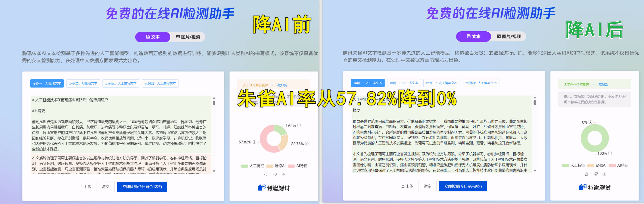This screenshot has width=644, height=204.
Task: Open info icon next to 22.78%
Action: click(x=307, y=144)
